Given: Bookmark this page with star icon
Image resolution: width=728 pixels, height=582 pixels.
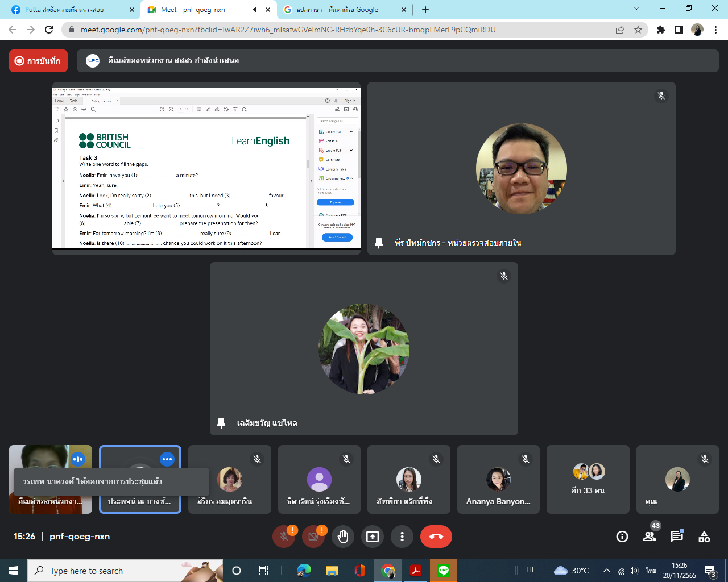Looking at the screenshot, I should pyautogui.click(x=638, y=30).
